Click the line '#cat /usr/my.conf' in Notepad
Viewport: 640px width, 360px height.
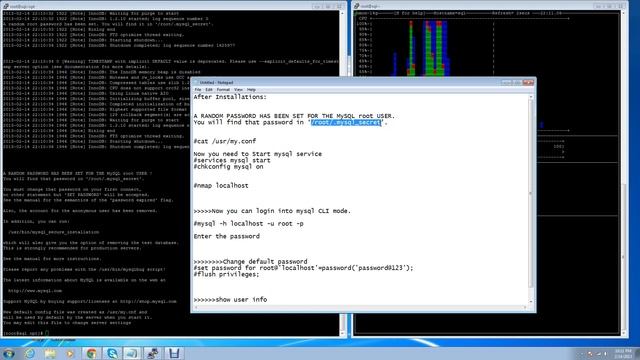[x=225, y=141]
